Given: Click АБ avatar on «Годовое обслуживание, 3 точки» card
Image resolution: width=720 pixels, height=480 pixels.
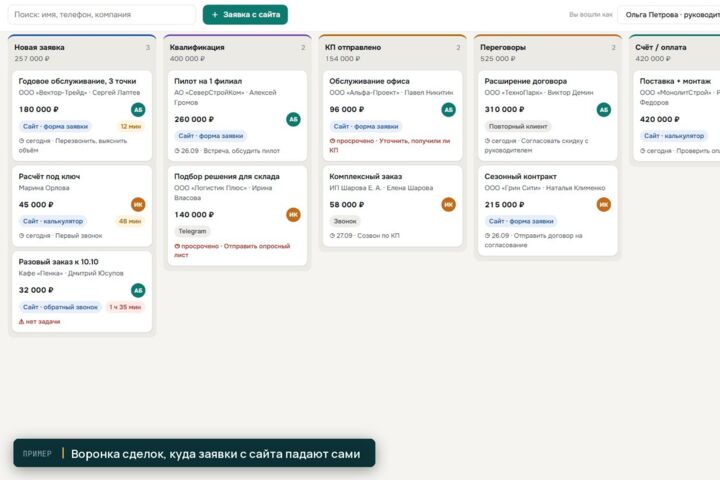Looking at the screenshot, I should click(x=138, y=110).
